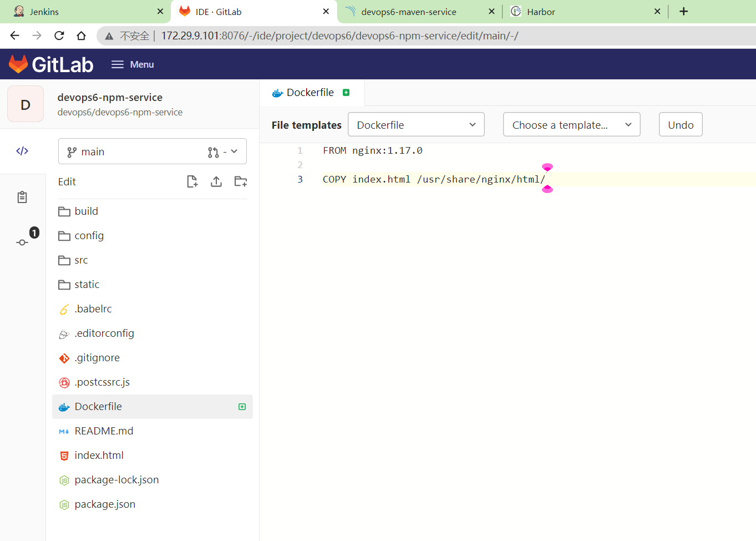Open the .postcssrc.js file
The width and height of the screenshot is (756, 541).
pyautogui.click(x=153, y=382)
